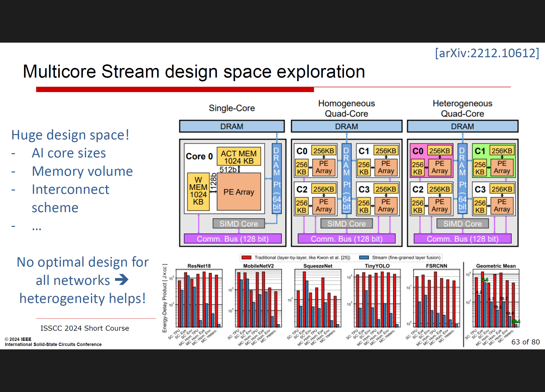
Task: Click the Geometric Mean chart
Action: pyautogui.click(x=496, y=298)
